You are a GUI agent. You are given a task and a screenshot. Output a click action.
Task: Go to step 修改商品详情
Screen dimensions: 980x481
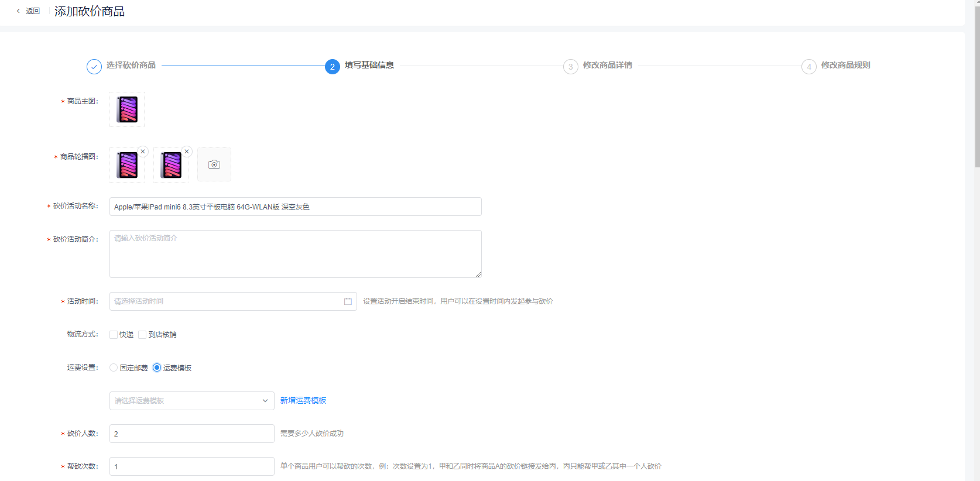coord(607,66)
